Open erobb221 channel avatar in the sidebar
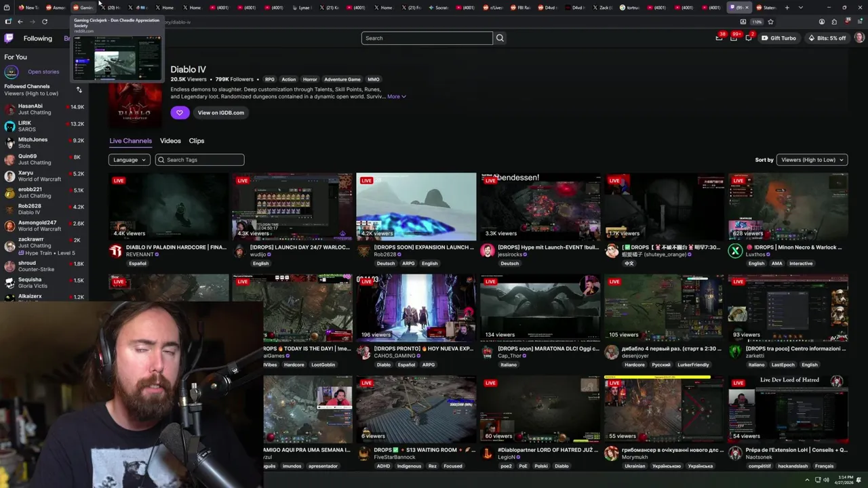This screenshot has height=488, width=868. 9,192
